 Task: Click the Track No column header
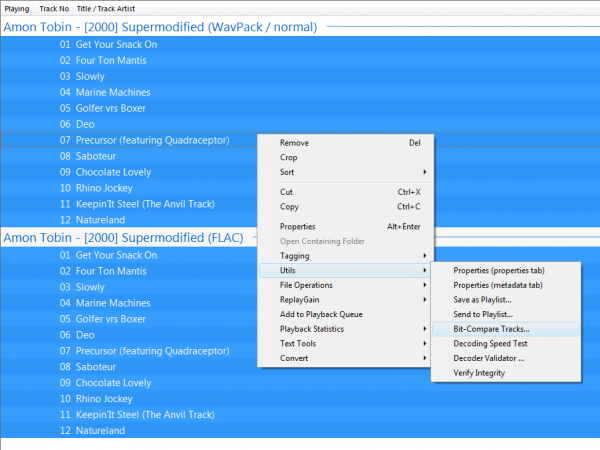pos(55,8)
